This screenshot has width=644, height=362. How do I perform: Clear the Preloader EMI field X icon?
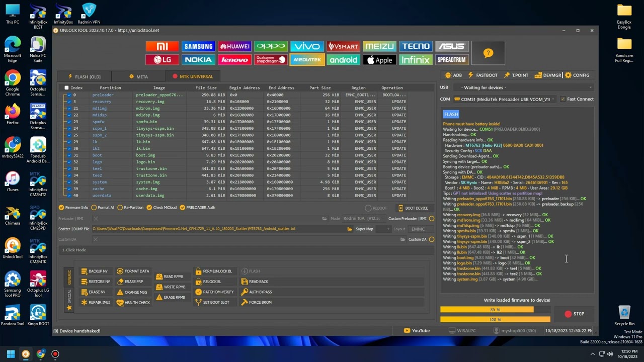96,219
